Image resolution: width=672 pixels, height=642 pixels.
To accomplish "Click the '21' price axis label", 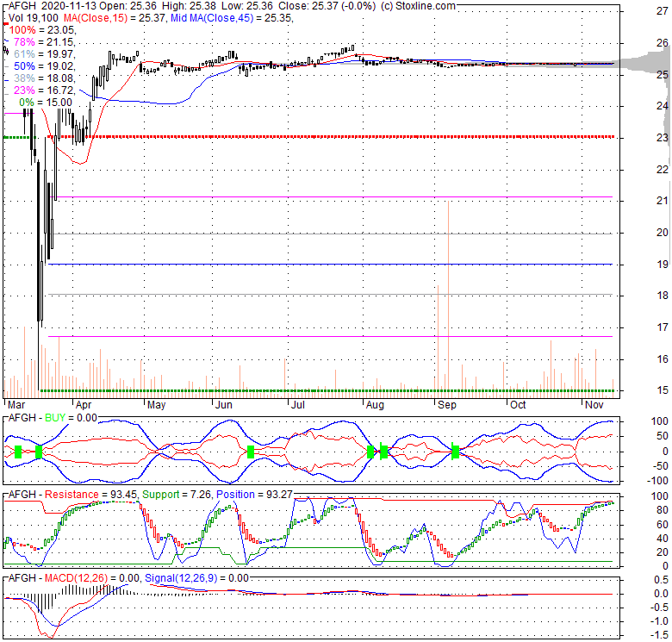I will 663,201.
